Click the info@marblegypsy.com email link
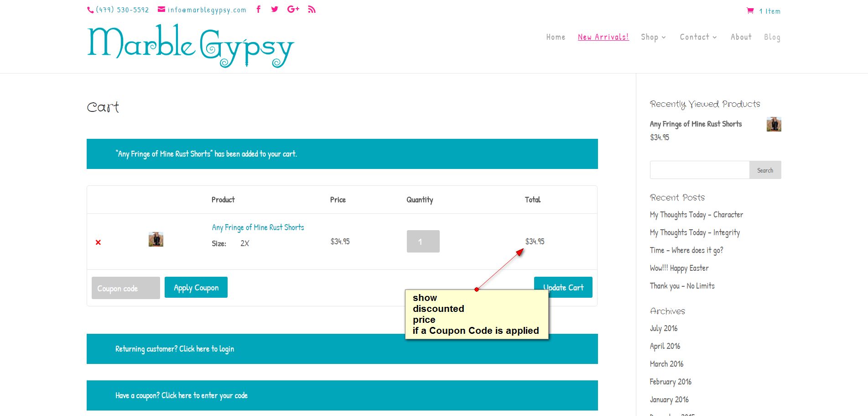This screenshot has height=416, width=868. [207, 10]
